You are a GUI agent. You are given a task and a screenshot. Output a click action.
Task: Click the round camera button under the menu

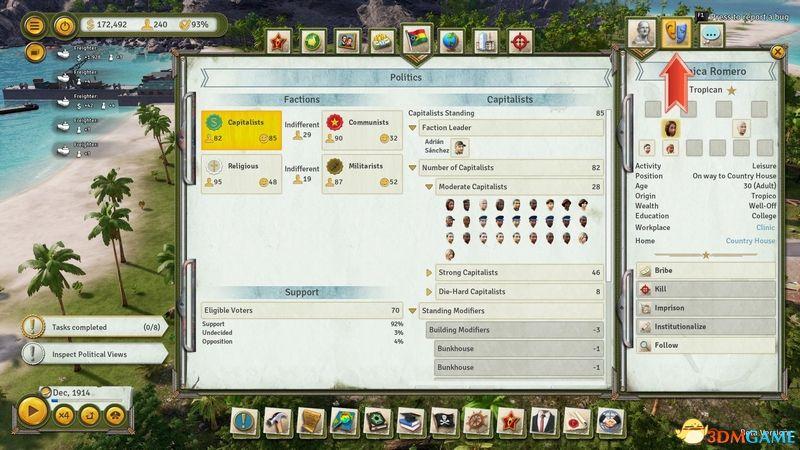click(35, 52)
